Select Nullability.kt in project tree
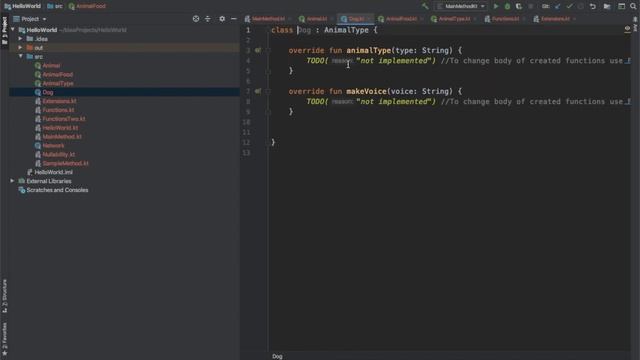The image size is (640, 360). 58,154
